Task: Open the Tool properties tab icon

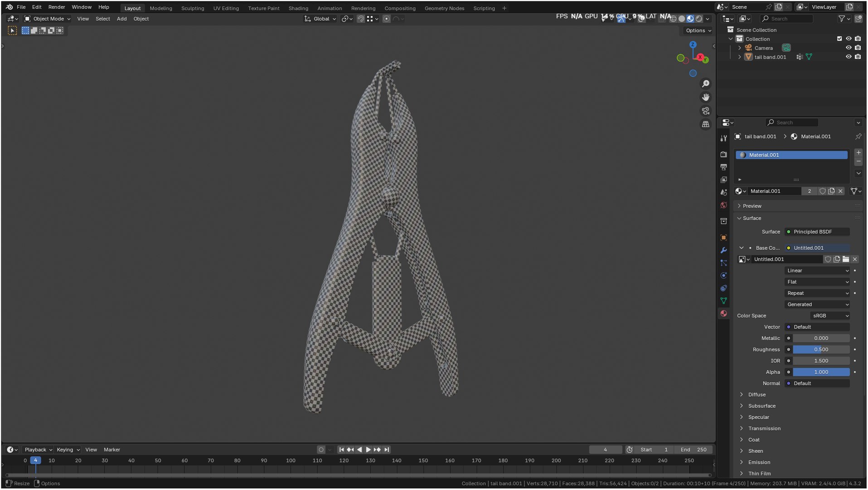Action: [x=724, y=138]
